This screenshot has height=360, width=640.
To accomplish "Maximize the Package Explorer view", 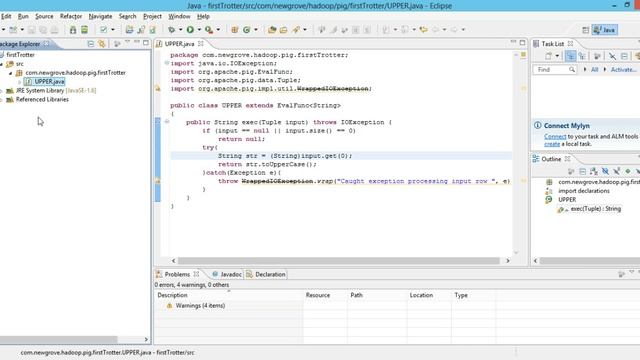I will pyautogui.click(x=146, y=43).
